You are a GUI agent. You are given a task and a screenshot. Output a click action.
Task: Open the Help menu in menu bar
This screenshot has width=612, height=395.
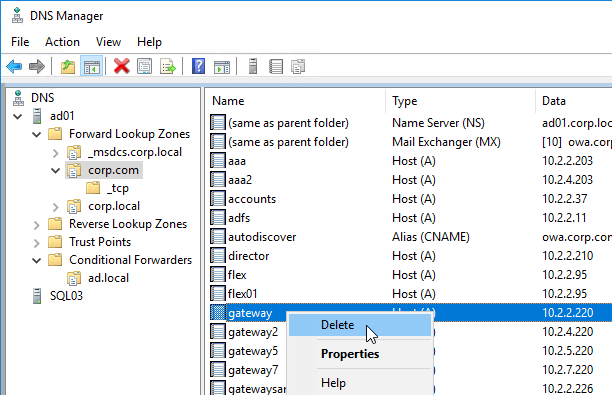coord(149,42)
